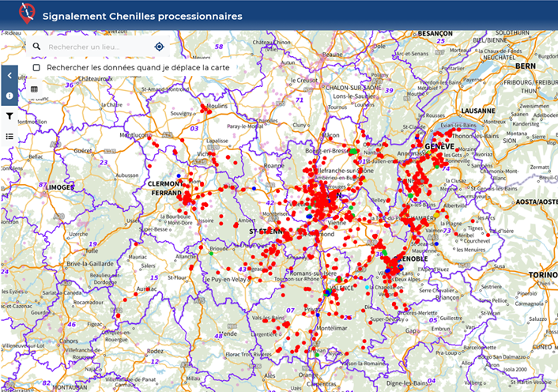
Task: Click department number '19' near Tulle
Action: 93,244
